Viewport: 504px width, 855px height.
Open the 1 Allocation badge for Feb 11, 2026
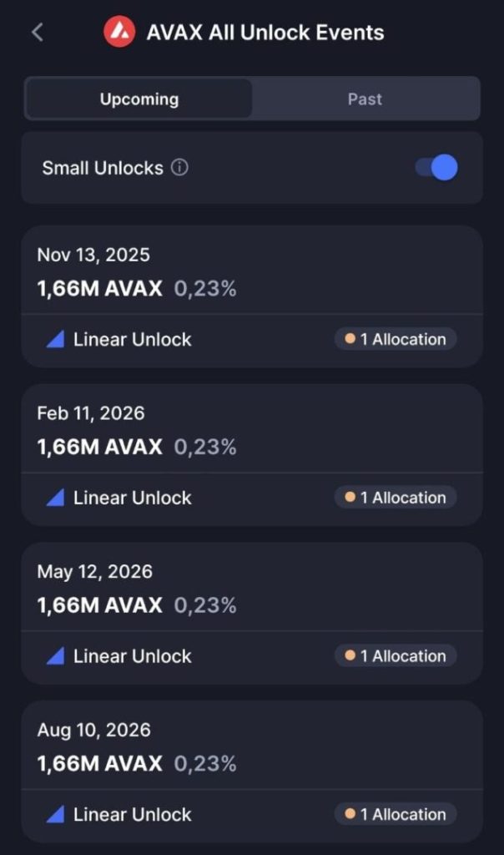tap(396, 498)
